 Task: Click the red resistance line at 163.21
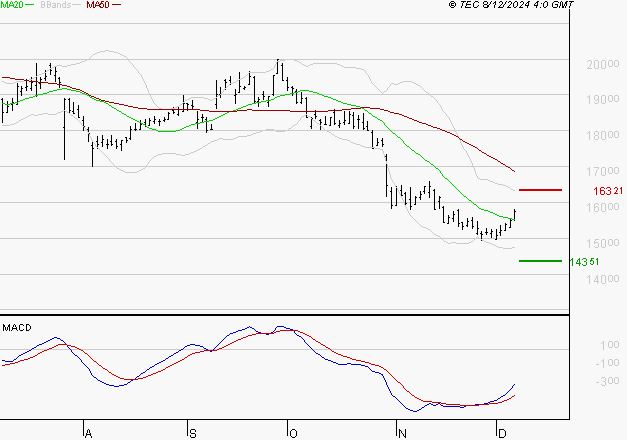click(541, 189)
